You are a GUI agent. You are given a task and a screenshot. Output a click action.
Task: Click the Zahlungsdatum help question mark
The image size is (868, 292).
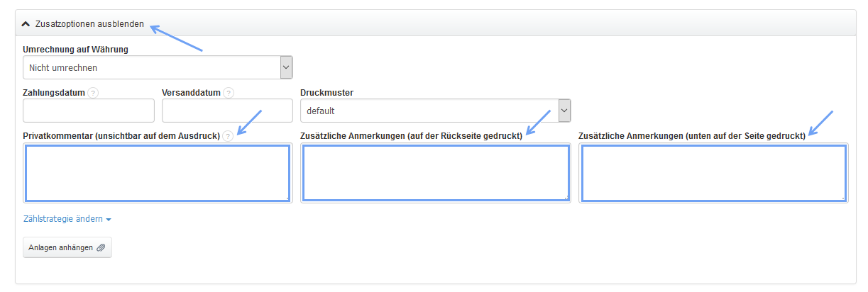tap(93, 93)
